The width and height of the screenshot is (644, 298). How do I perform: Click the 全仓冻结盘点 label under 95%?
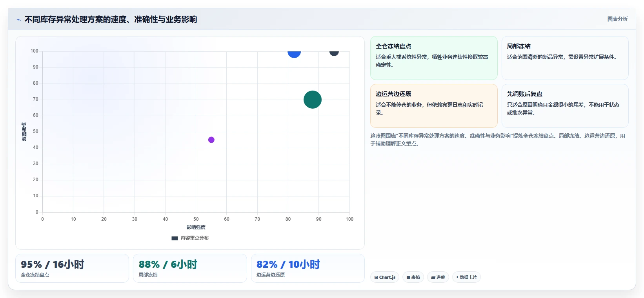click(x=35, y=275)
